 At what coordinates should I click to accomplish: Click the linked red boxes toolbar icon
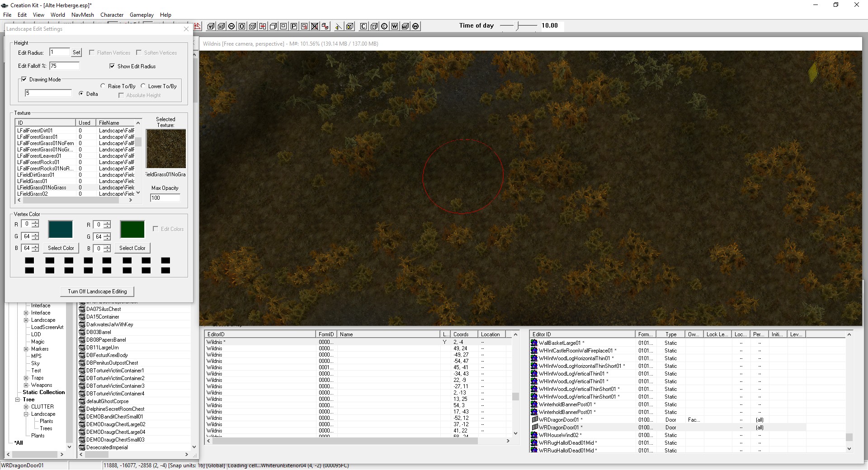(x=325, y=26)
